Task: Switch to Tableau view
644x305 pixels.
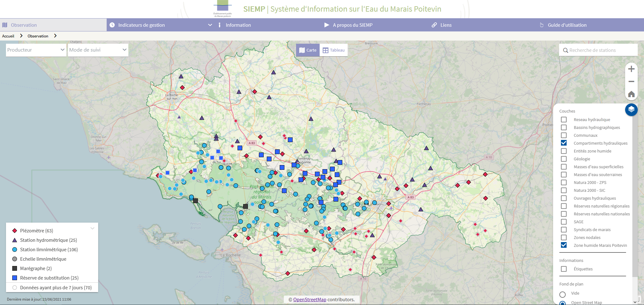Action: click(333, 50)
